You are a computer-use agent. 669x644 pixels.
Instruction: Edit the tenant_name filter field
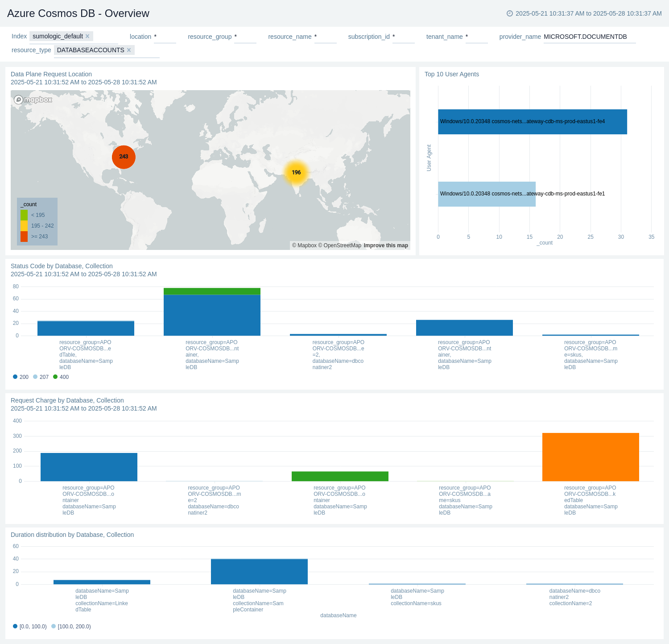pyautogui.click(x=477, y=37)
